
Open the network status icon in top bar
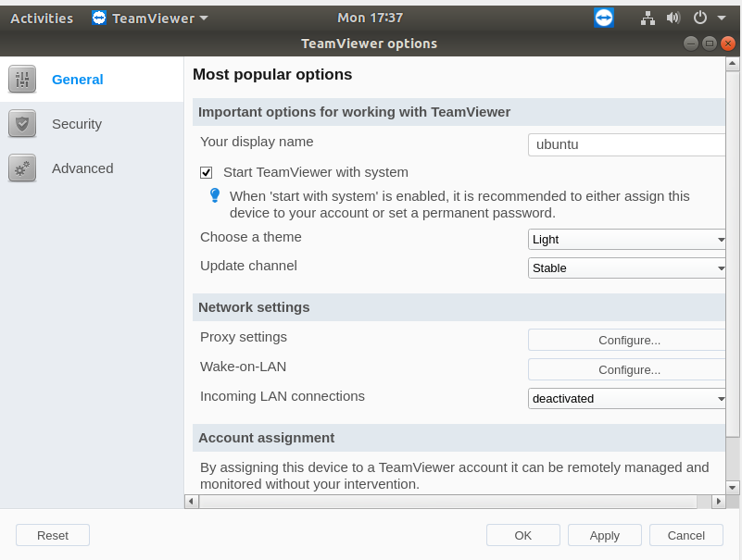(x=648, y=18)
